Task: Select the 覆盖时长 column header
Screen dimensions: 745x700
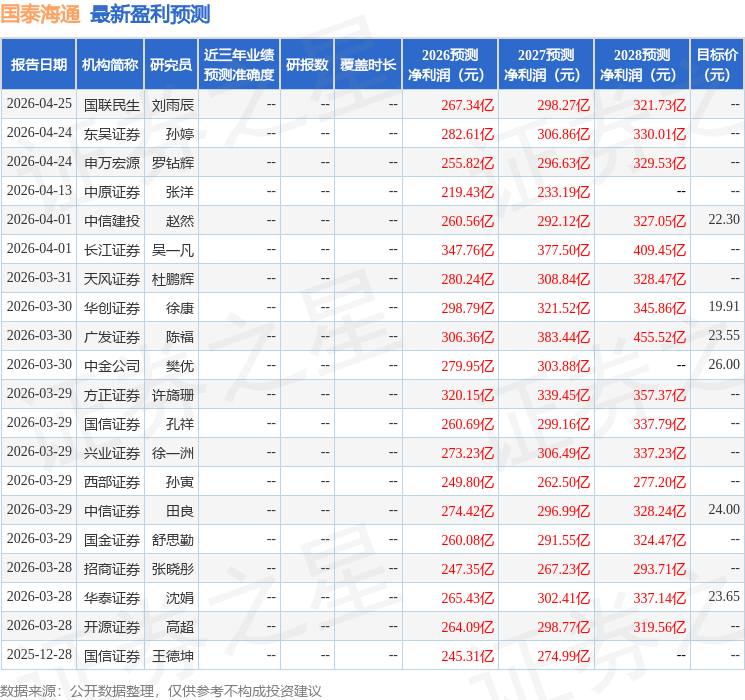Action: point(368,65)
